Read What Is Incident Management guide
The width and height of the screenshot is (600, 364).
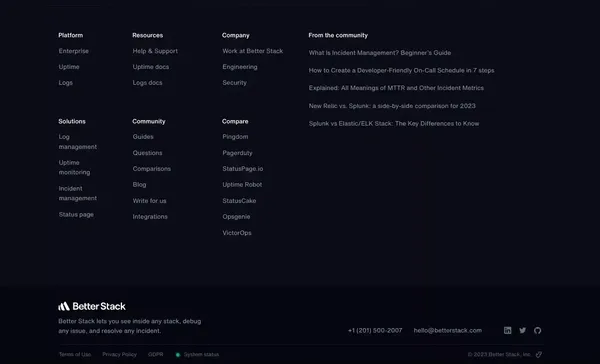tap(380, 53)
